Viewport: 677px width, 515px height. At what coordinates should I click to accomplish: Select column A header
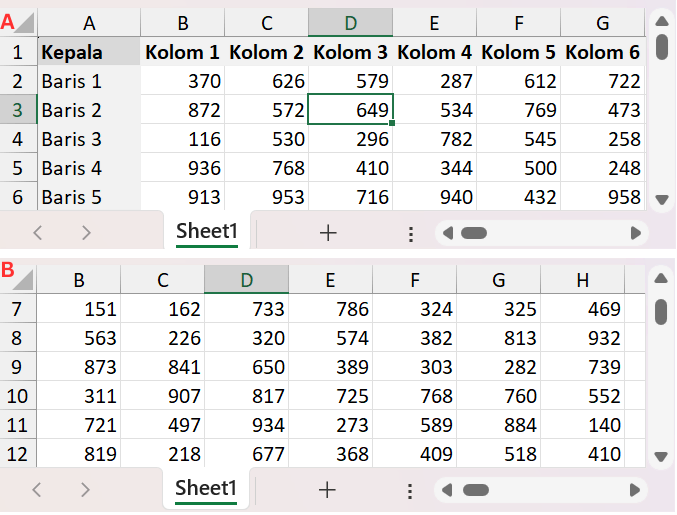coord(89,23)
